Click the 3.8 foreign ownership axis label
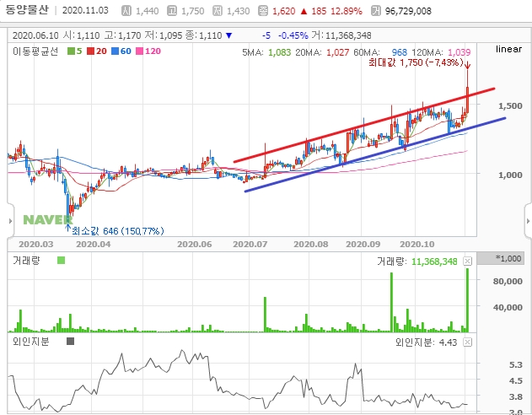The image size is (532, 415). 516,396
